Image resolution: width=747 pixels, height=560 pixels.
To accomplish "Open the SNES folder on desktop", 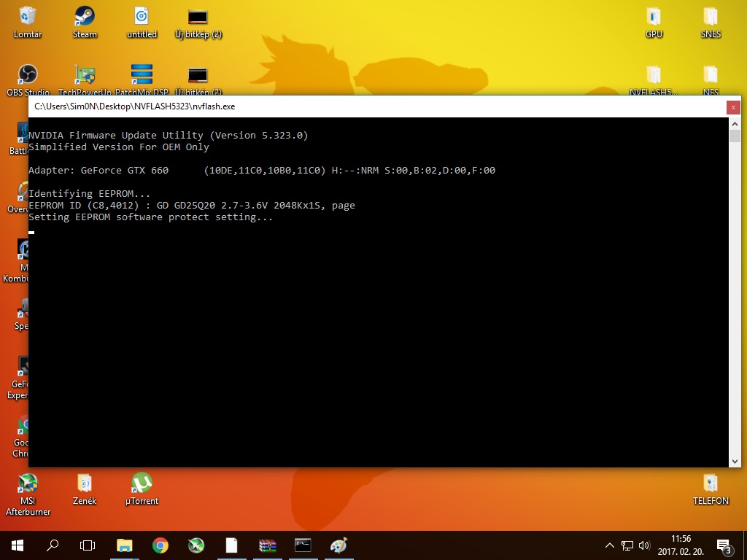I will point(711,22).
